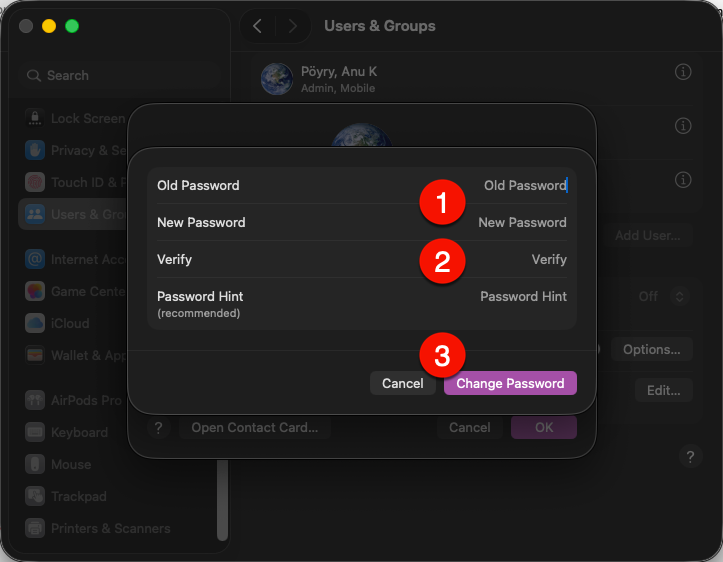Viewport: 723px width, 562px height.
Task: Click the Password Hint field
Action: [362, 303]
